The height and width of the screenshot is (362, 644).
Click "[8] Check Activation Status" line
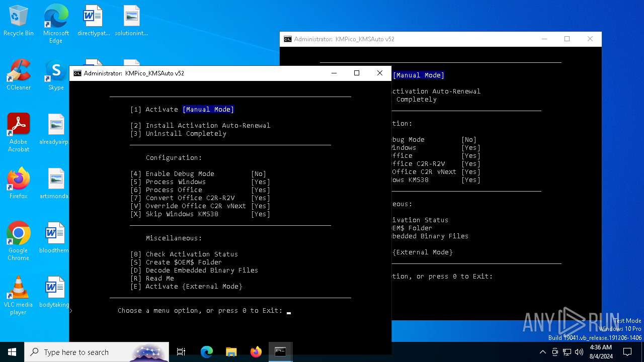pyautogui.click(x=184, y=254)
